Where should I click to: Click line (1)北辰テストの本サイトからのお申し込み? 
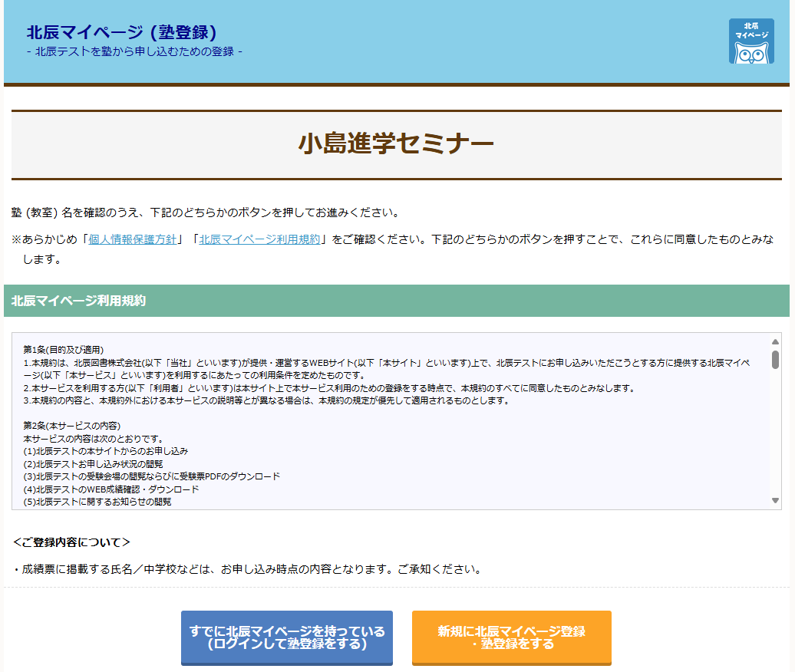(105, 451)
